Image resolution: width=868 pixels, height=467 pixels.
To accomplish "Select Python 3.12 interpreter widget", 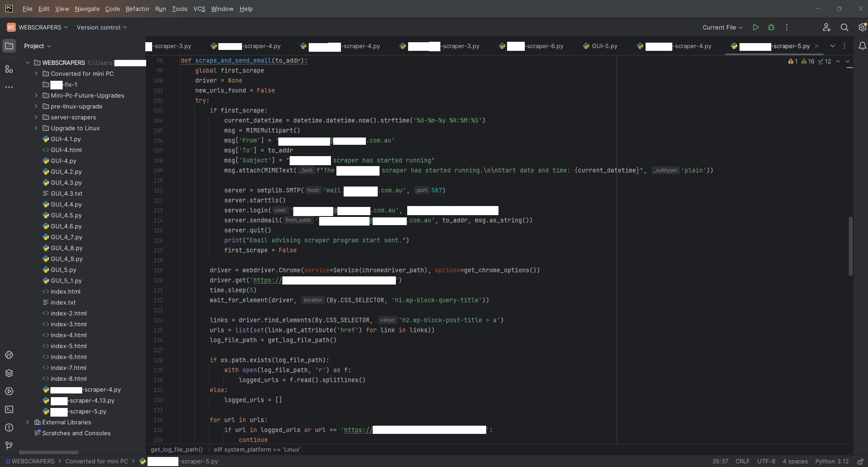I will [x=832, y=461].
